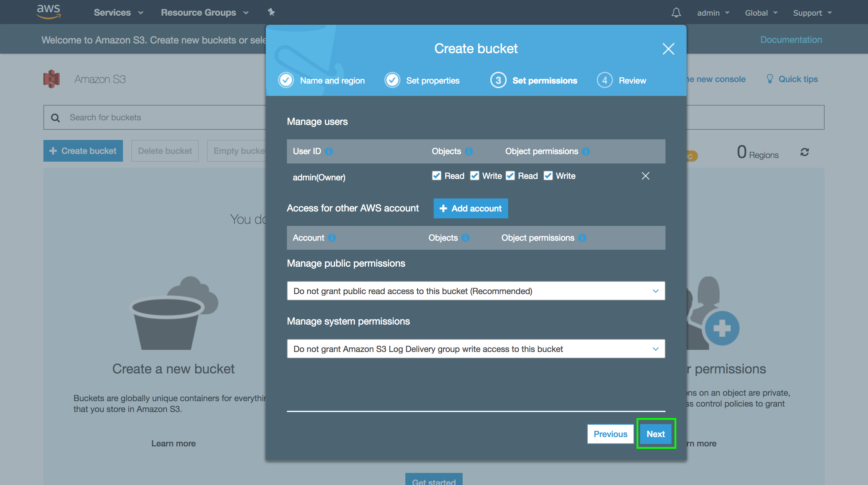Click info icon beside first Object permissions

tap(586, 151)
